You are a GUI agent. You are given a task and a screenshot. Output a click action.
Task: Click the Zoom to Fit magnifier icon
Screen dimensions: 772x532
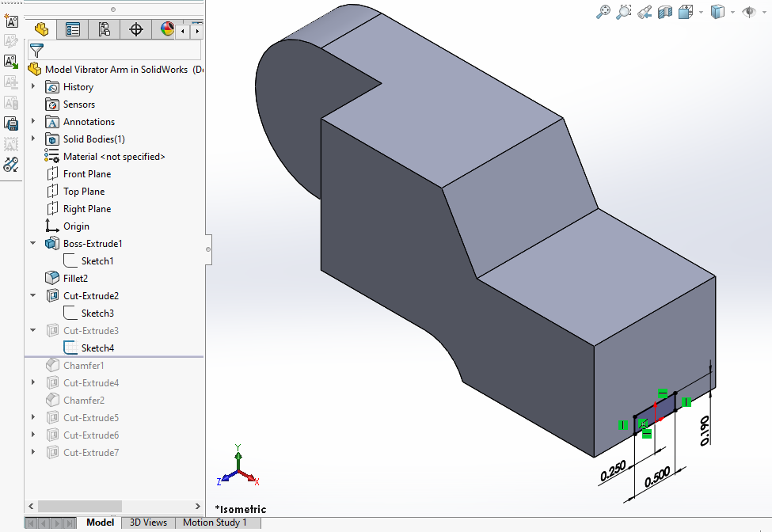(603, 12)
